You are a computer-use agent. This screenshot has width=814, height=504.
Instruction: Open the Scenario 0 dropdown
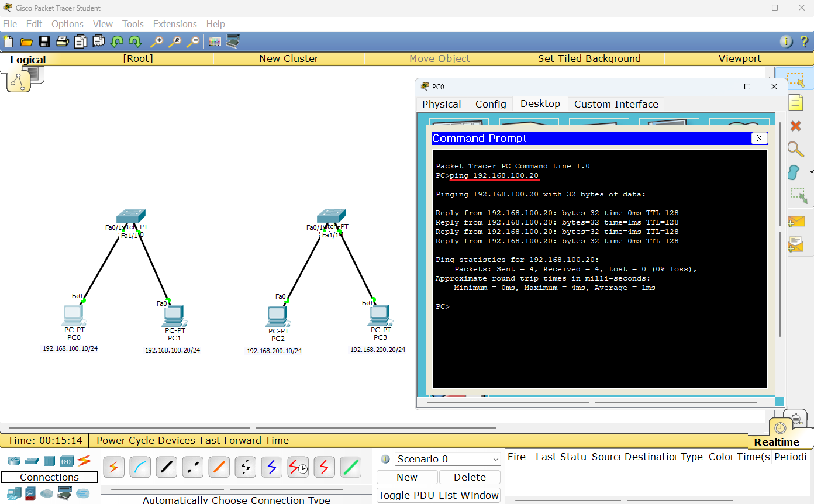(x=448, y=459)
